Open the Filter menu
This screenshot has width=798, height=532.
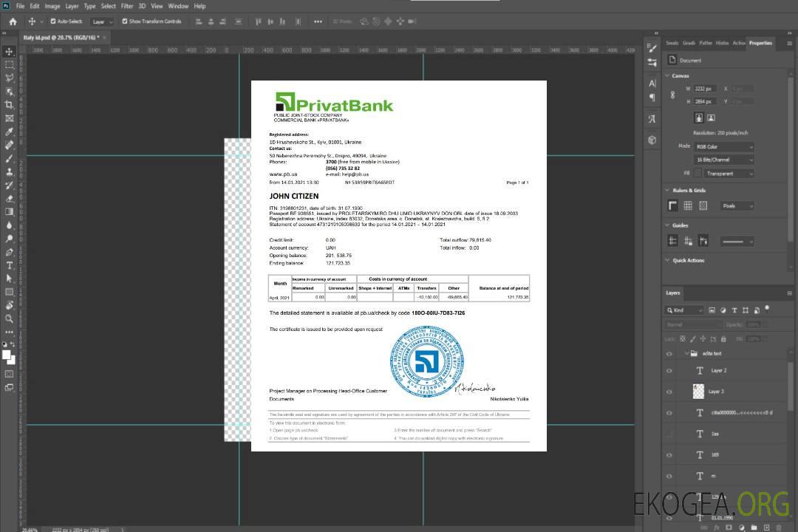click(x=127, y=6)
